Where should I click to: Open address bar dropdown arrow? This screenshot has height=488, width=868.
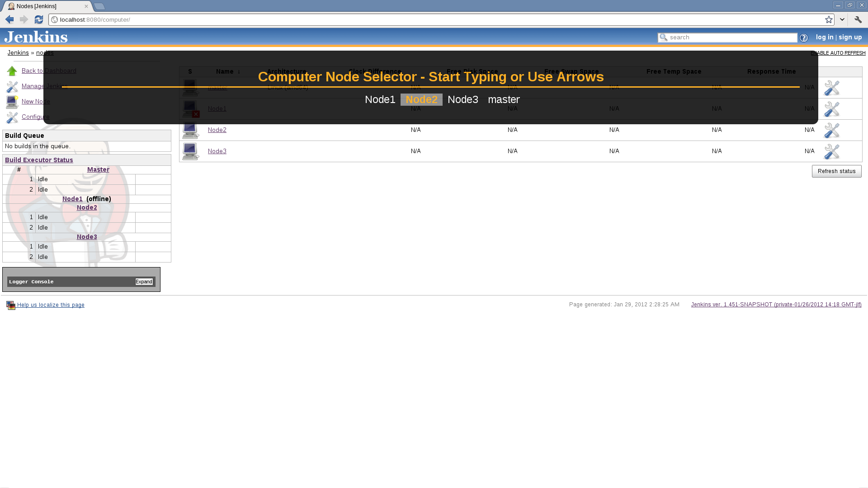[842, 19]
